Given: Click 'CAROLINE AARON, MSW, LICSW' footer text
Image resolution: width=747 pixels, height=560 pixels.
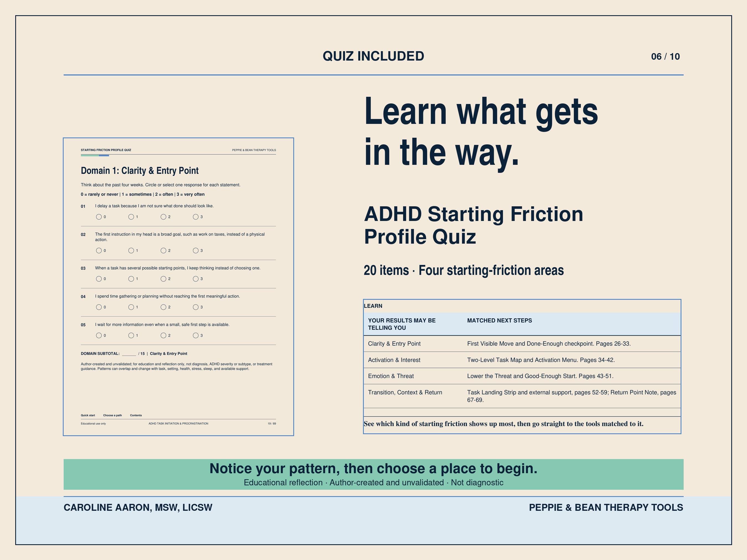Looking at the screenshot, I should pos(138,507).
